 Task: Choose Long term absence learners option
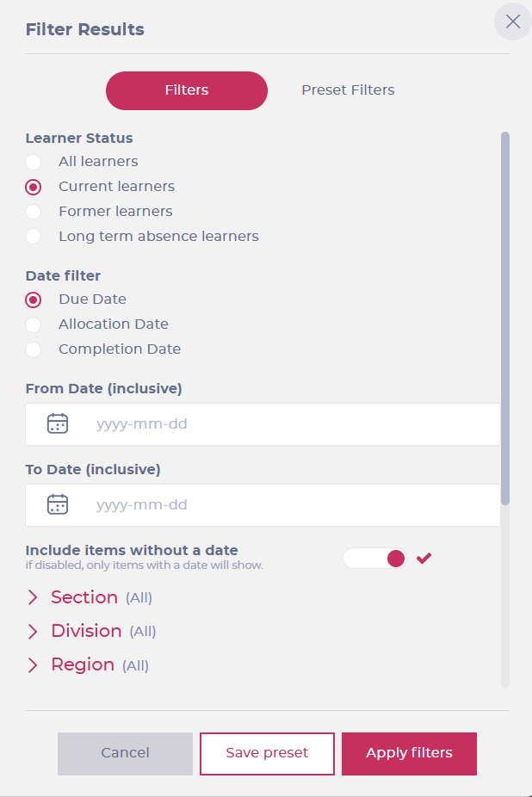point(34,237)
